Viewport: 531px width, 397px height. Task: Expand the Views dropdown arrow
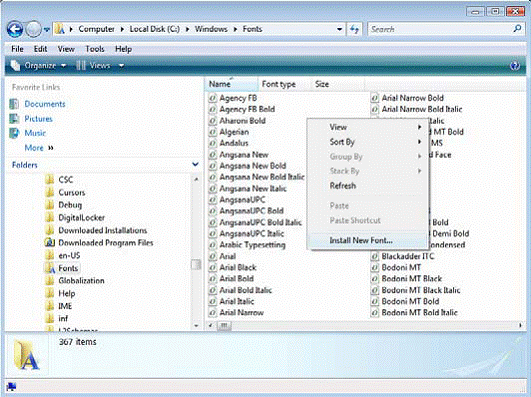click(x=121, y=65)
